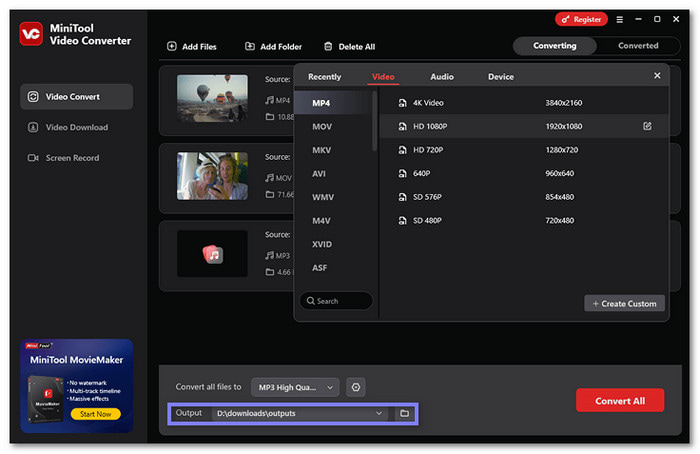Click the search magnifier icon
The height and width of the screenshot is (454, 700).
click(311, 300)
